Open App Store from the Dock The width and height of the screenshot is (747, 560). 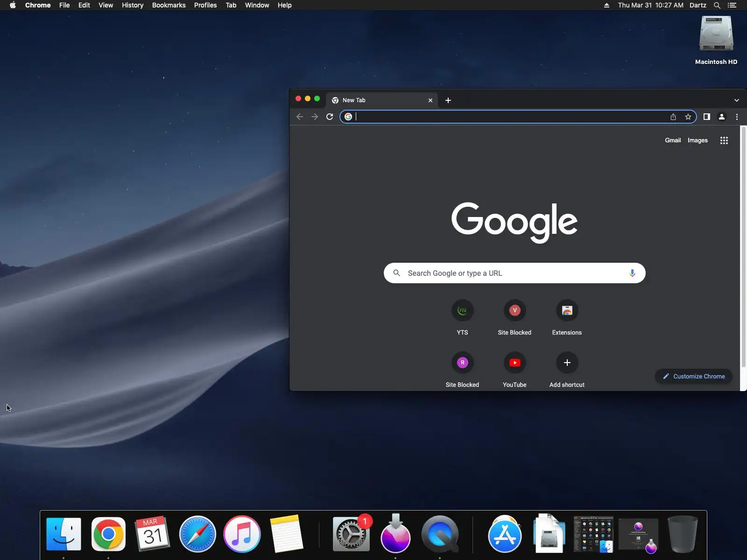click(505, 534)
